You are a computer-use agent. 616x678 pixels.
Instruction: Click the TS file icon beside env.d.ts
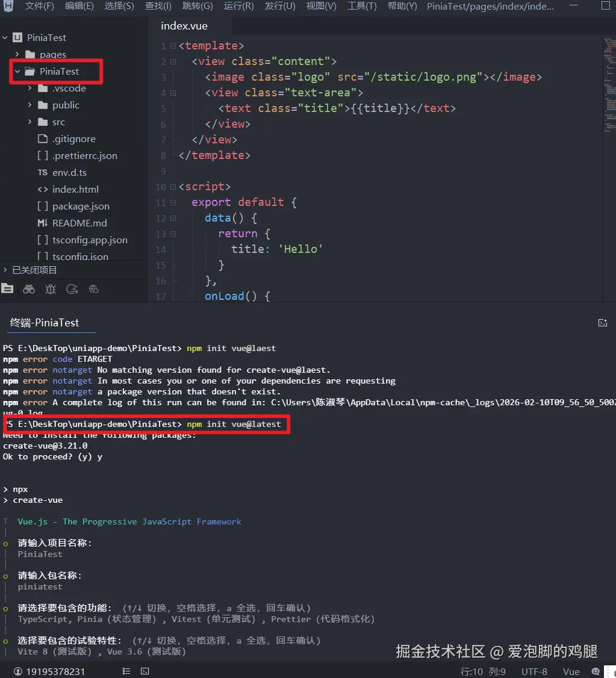[x=42, y=173]
